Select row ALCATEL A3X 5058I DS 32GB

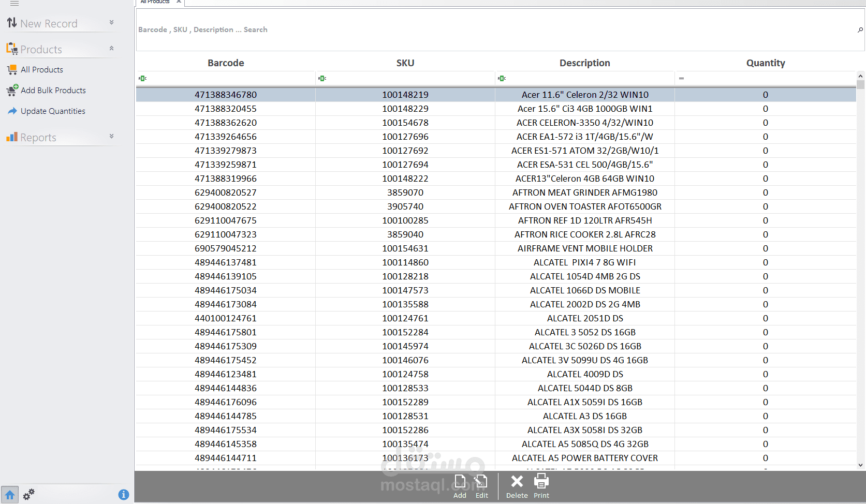click(x=496, y=430)
